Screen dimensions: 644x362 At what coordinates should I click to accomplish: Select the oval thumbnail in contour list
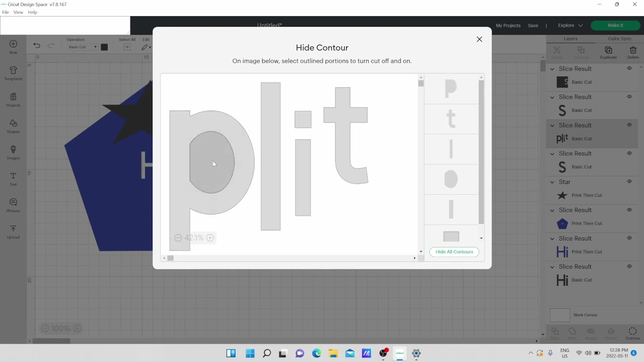click(451, 179)
